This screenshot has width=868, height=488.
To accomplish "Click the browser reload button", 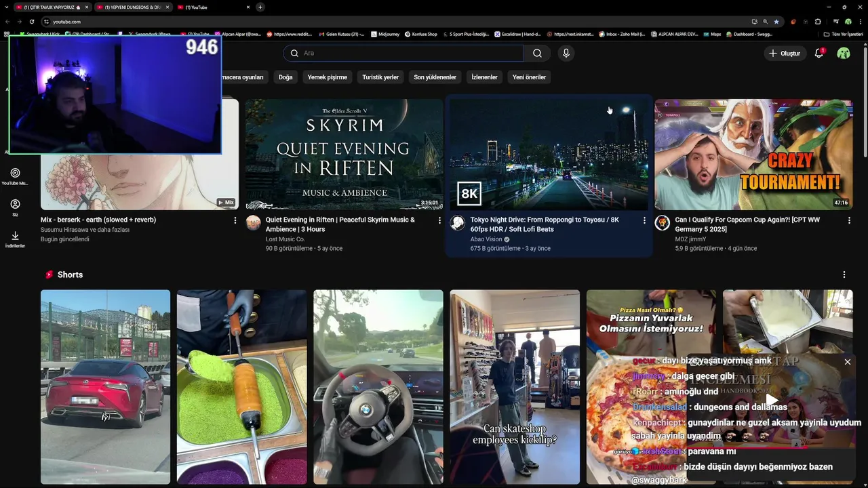I will pos(31,22).
